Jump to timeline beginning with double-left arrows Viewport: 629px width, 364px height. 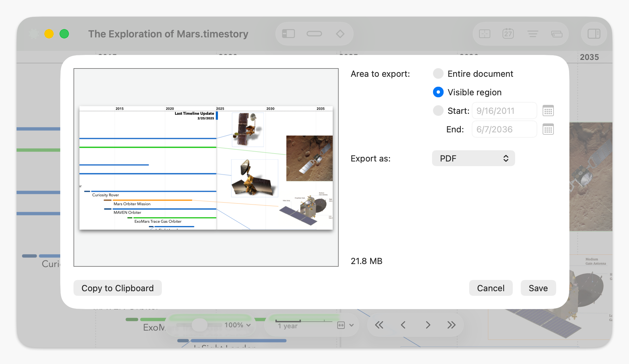click(379, 325)
